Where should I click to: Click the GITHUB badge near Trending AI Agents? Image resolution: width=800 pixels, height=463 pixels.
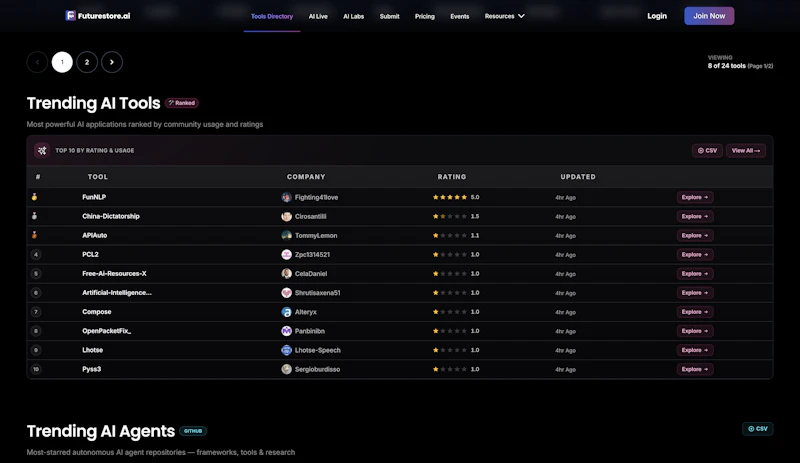(x=193, y=431)
